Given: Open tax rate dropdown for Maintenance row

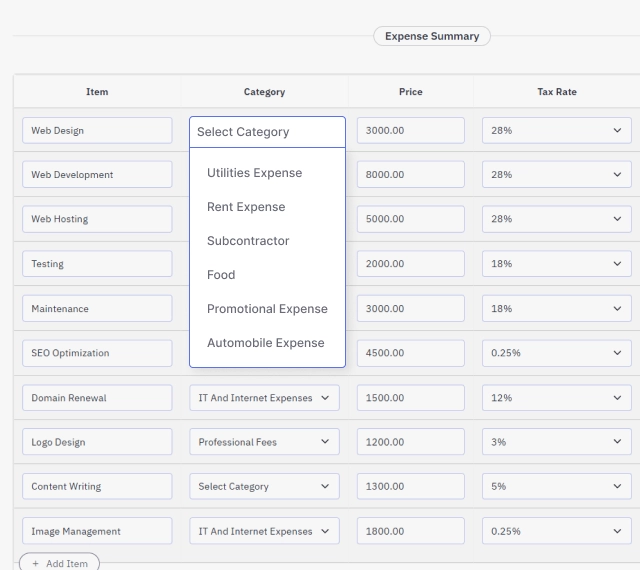Looking at the screenshot, I should point(557,308).
